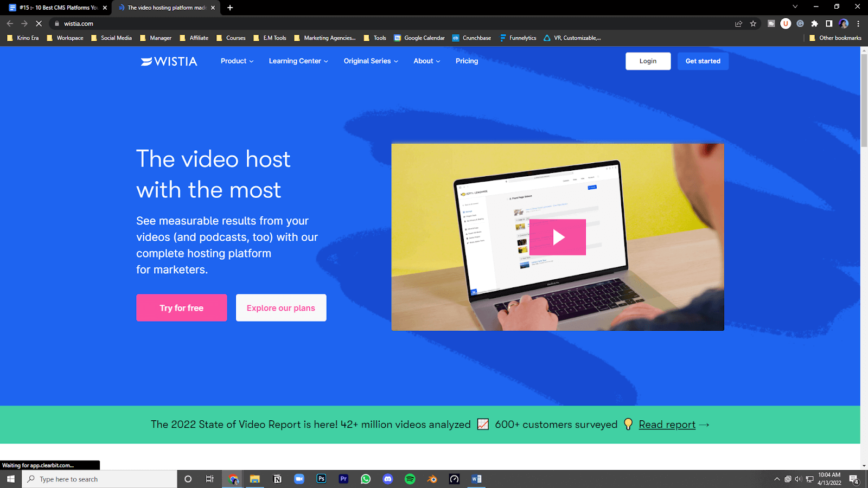Viewport: 868px width, 488px height.
Task: Bookmark this page with the star icon
Action: (753, 23)
